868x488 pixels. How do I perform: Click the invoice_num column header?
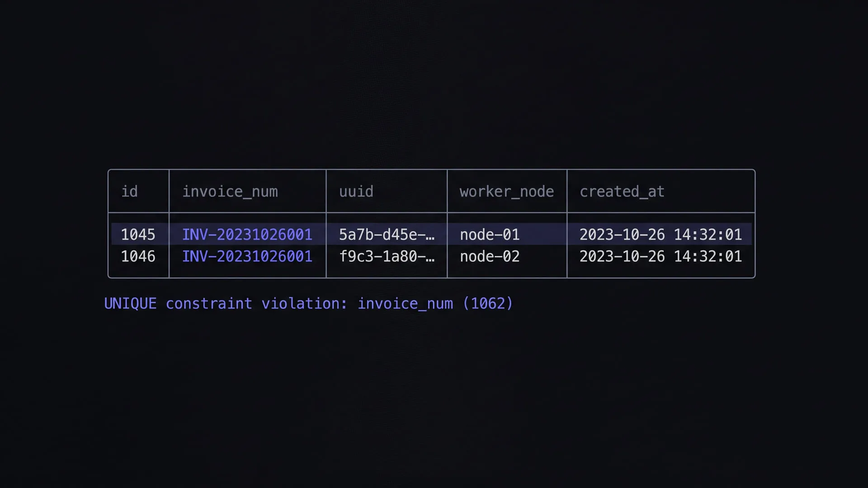click(230, 192)
